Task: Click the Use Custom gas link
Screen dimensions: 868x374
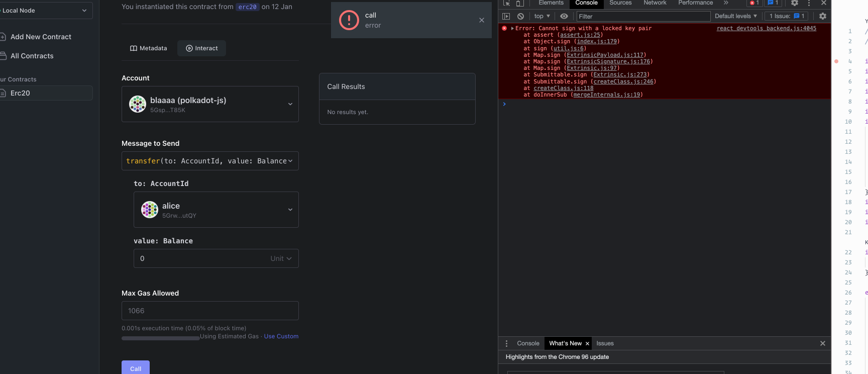Action: pyautogui.click(x=281, y=336)
